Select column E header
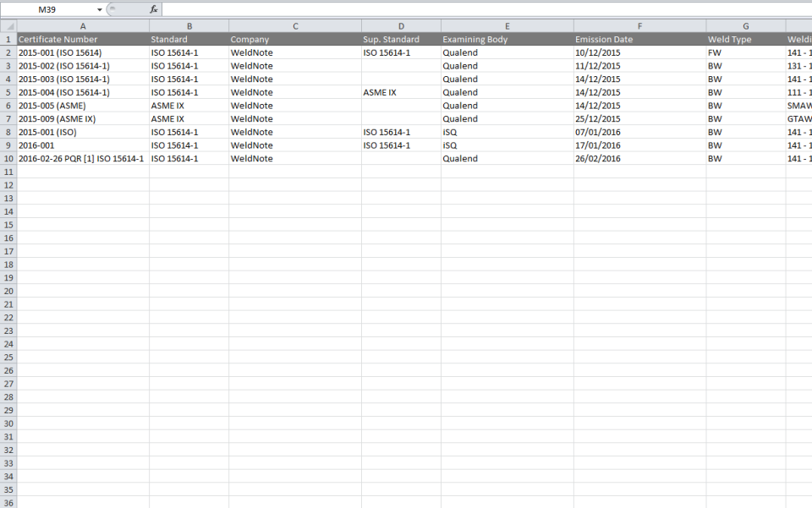 pyautogui.click(x=507, y=26)
